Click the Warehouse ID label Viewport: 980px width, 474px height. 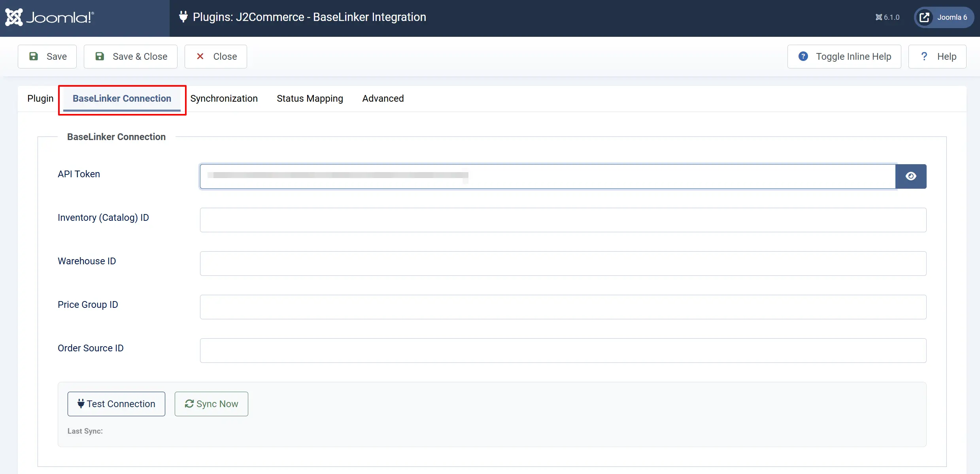click(x=87, y=261)
